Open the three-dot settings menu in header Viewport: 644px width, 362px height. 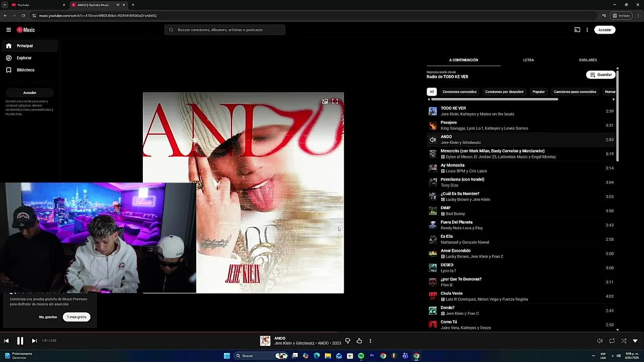coord(587,30)
